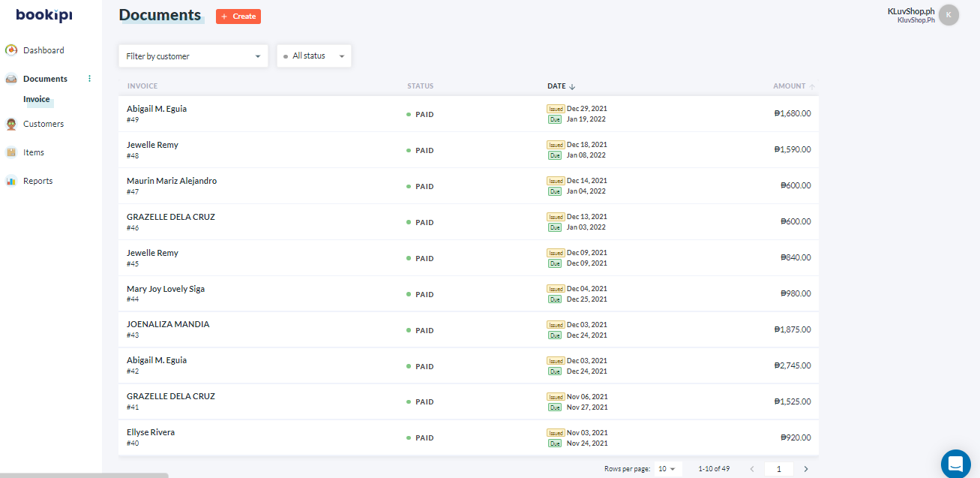Click the Items box icon
The height and width of the screenshot is (478, 980).
pyautogui.click(x=11, y=152)
